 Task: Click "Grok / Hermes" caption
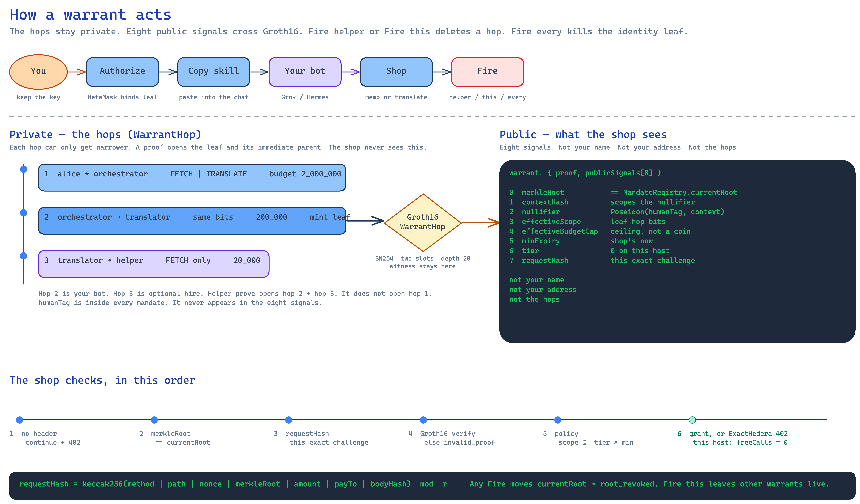point(305,97)
